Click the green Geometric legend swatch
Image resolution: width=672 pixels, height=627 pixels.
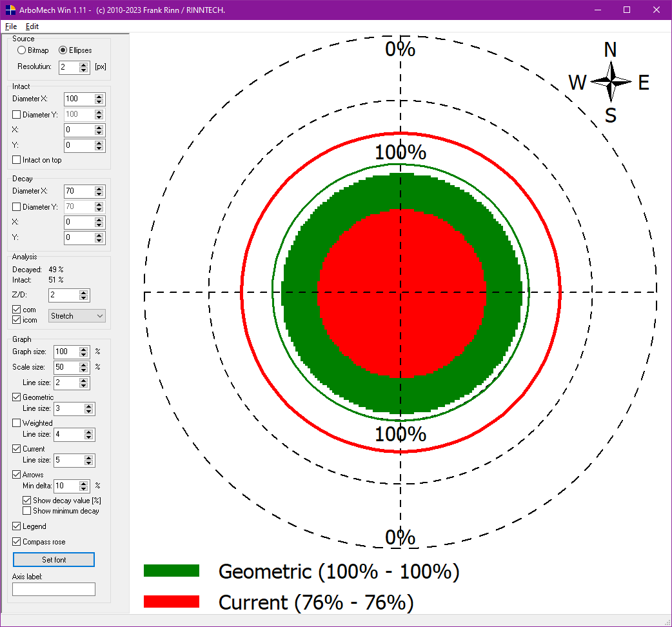(171, 570)
